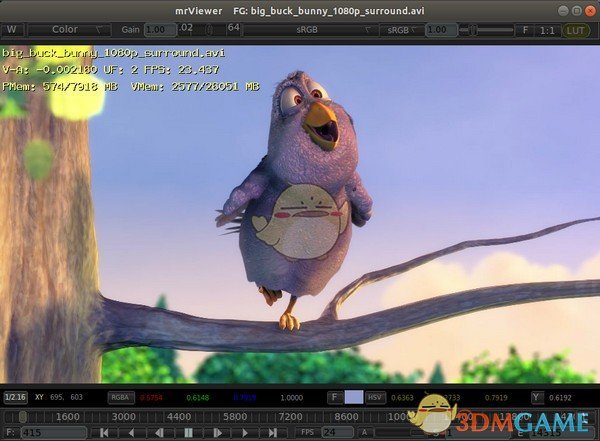
Task: Click the gamma slider in the top toolbar
Action: tap(486, 29)
